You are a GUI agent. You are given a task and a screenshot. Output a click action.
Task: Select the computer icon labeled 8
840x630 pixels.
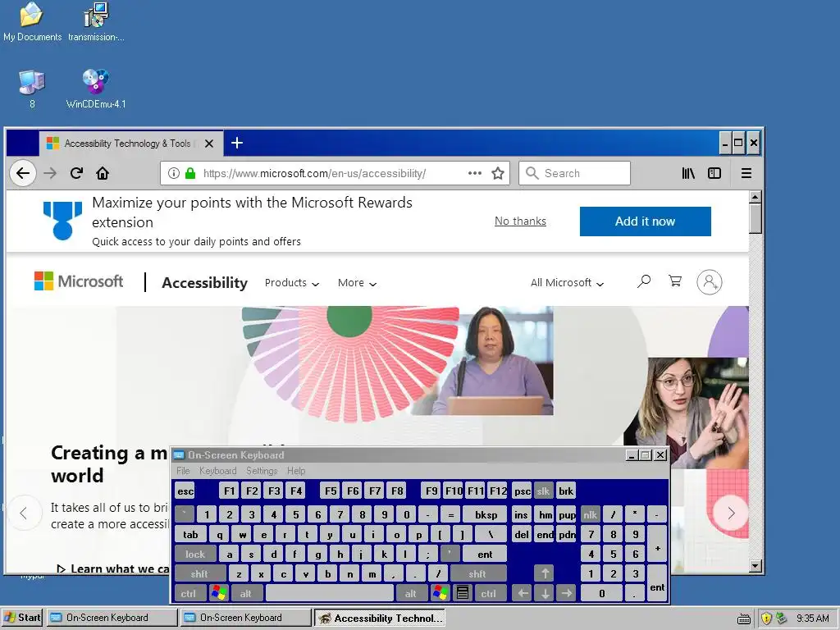click(x=32, y=89)
